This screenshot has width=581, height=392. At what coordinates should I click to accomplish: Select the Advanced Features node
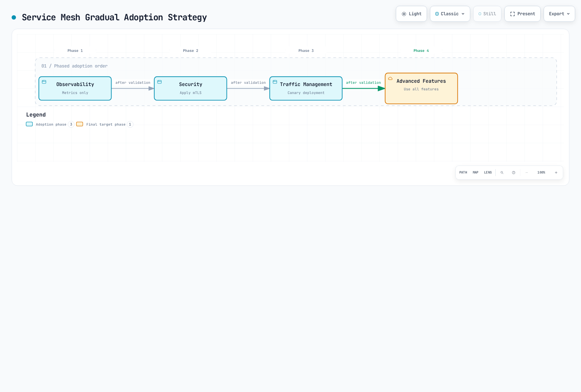tap(421, 88)
